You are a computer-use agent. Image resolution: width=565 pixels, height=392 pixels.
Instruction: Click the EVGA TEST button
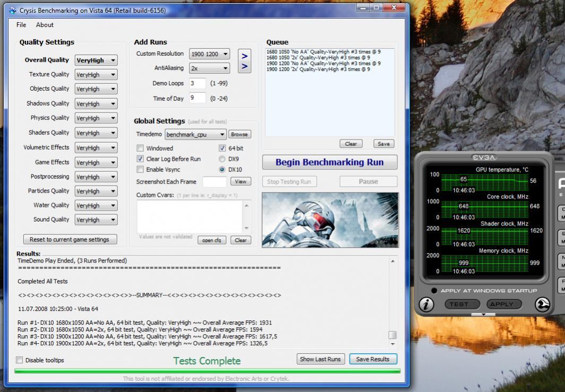point(462,304)
